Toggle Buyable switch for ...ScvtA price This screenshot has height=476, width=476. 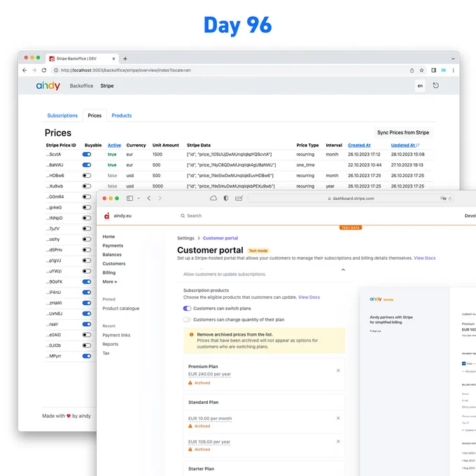tap(87, 154)
